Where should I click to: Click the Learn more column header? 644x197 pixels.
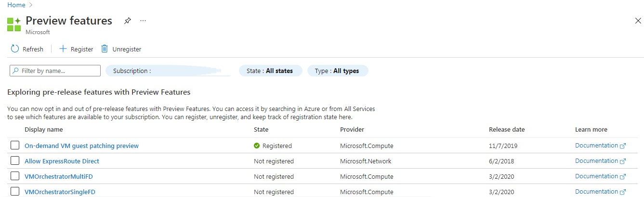(x=591, y=130)
